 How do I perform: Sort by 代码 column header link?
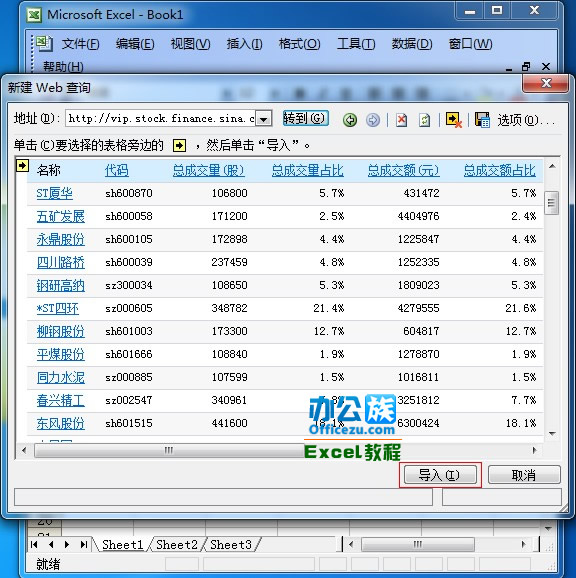click(x=116, y=170)
